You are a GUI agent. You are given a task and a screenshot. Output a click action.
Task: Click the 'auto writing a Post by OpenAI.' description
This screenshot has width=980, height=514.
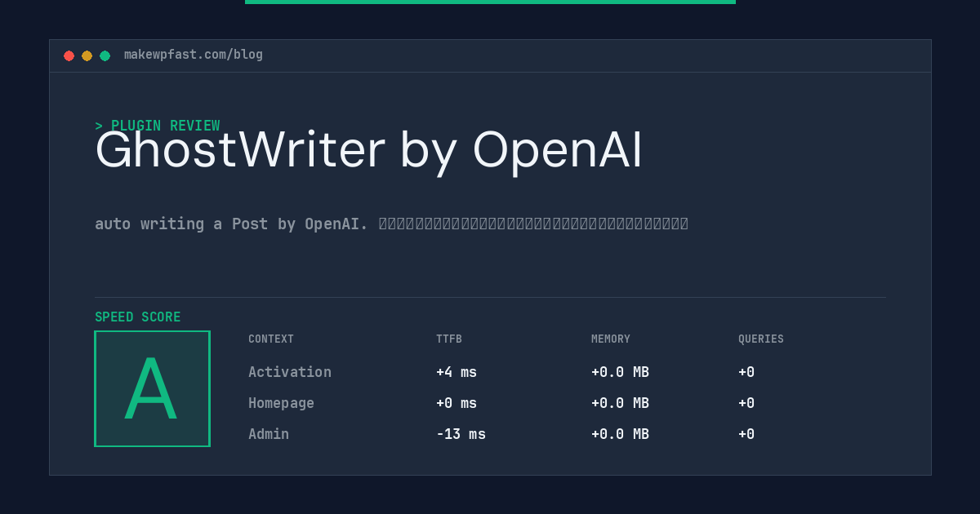pyautogui.click(x=231, y=224)
